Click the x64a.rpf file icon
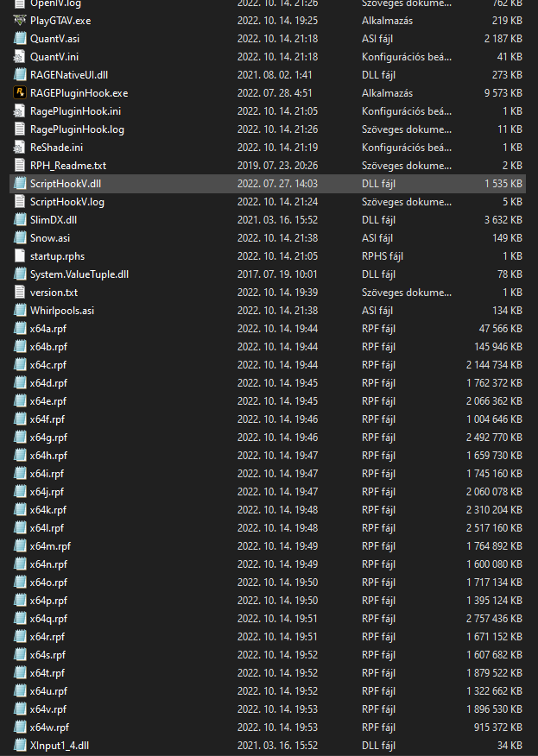 click(x=20, y=329)
